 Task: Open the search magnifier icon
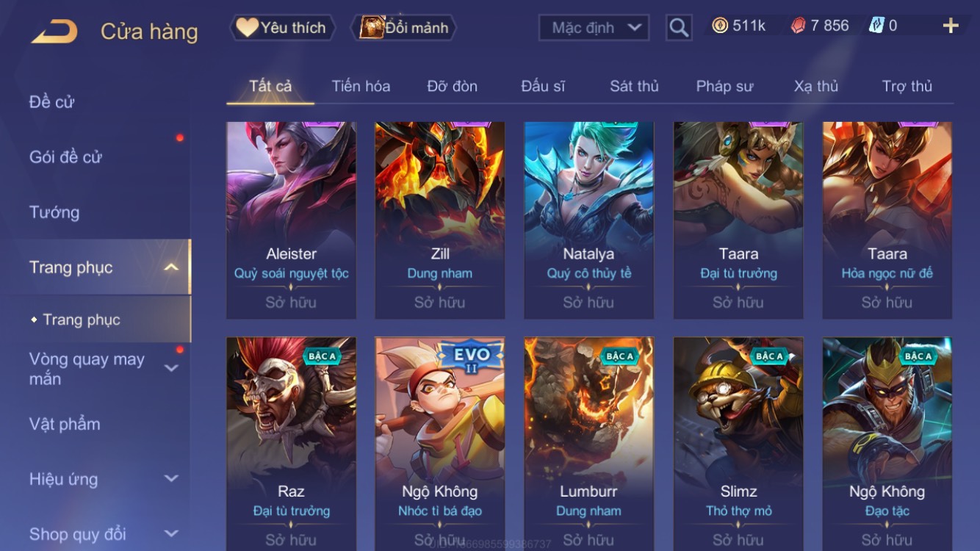[x=679, y=28]
